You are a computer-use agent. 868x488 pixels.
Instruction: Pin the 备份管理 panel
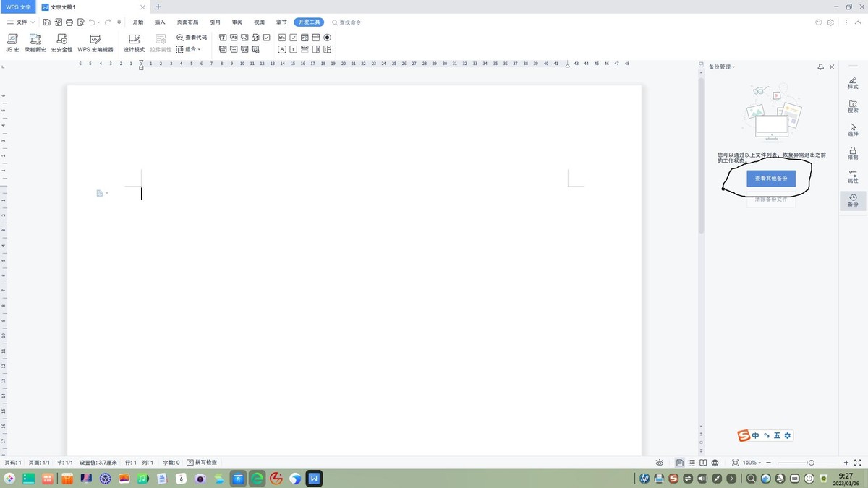click(x=820, y=67)
